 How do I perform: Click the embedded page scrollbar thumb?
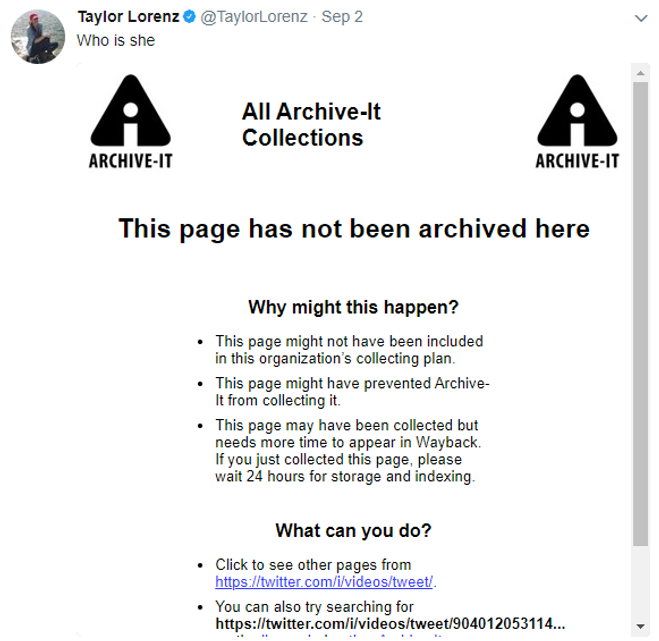coord(641,314)
